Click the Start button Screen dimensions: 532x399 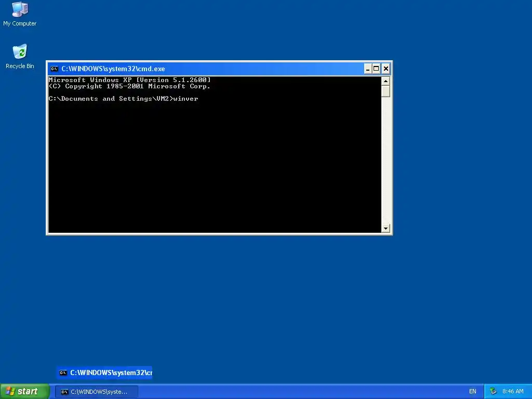pos(25,392)
